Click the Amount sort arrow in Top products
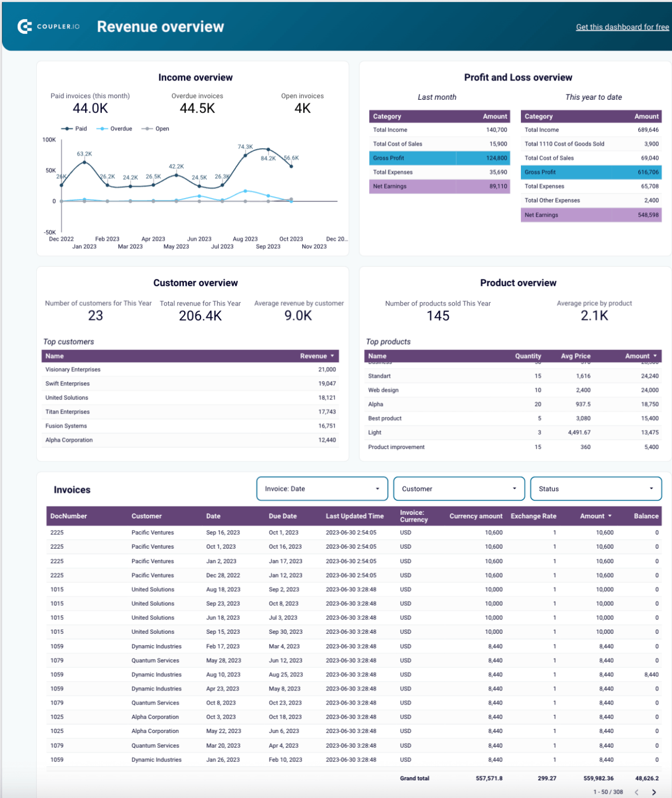Viewport: 672px width, 798px height. coord(655,356)
